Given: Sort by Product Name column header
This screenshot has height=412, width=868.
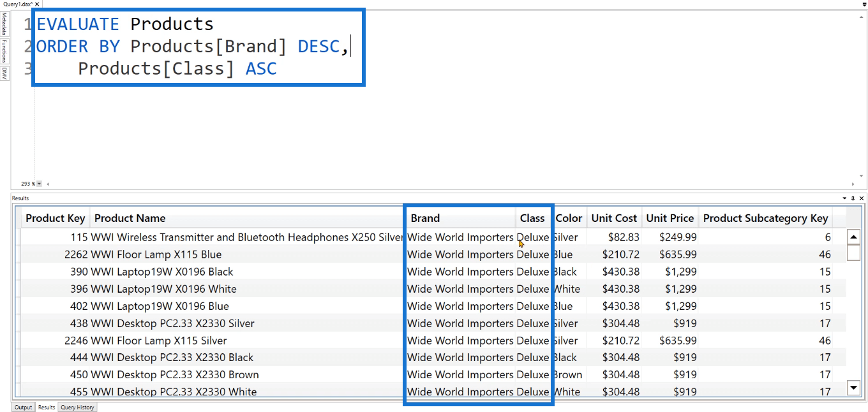Looking at the screenshot, I should (x=247, y=218).
